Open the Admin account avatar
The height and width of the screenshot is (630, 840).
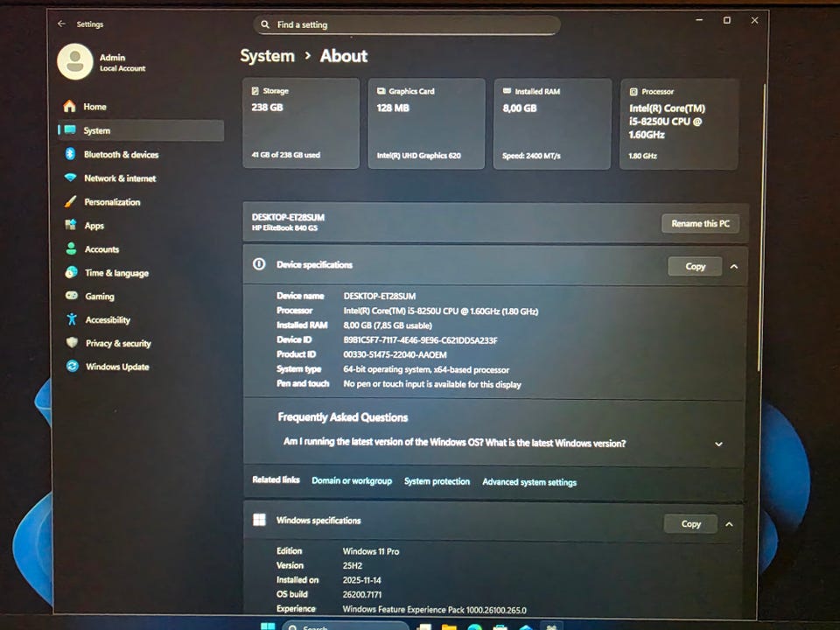75,62
